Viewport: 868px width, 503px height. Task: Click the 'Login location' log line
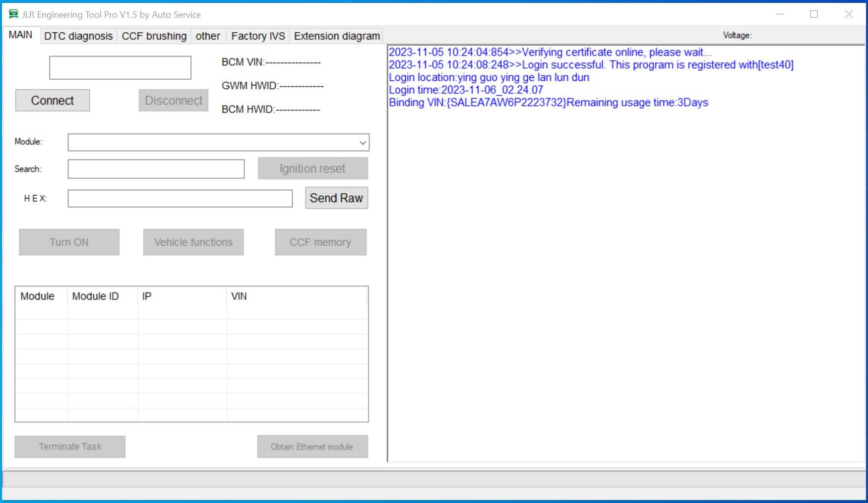click(489, 77)
